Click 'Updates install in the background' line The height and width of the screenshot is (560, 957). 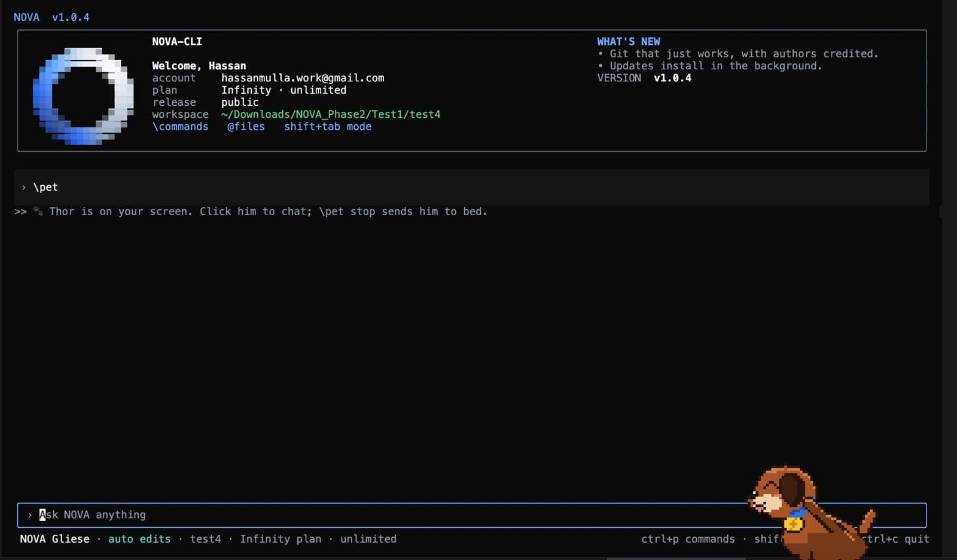tap(709, 66)
